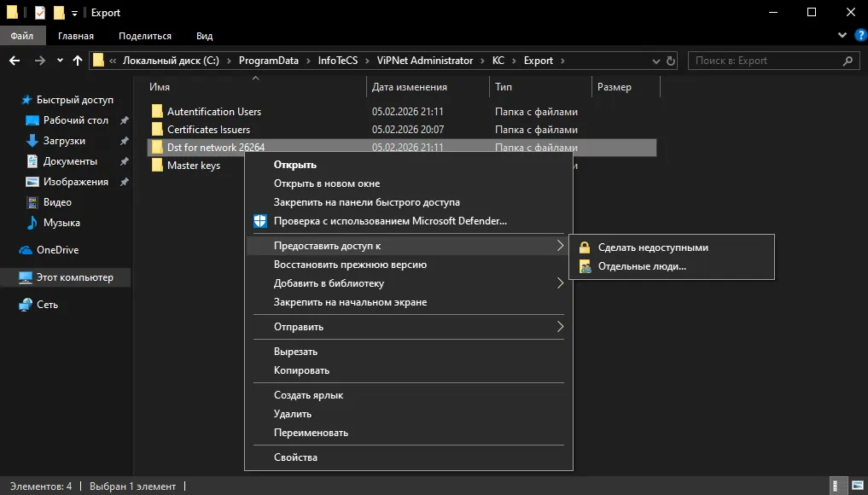The width and height of the screenshot is (868, 495).
Task: Click the Forward navigation arrow
Action: coord(39,61)
